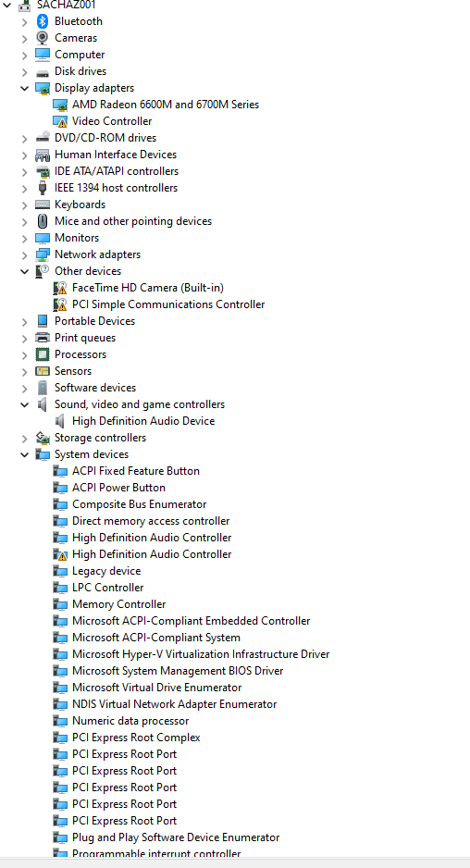This screenshot has height=868, width=470.
Task: Collapse the SACHAZ001 root node
Action: pos(7,5)
